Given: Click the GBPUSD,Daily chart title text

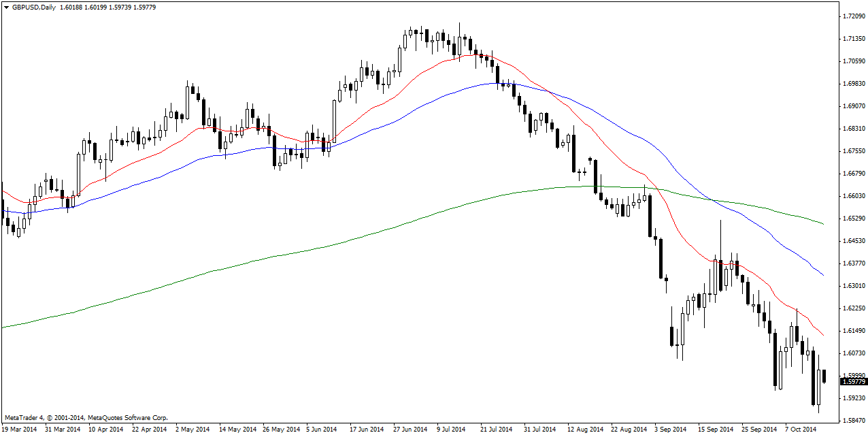Looking at the screenshot, I should [34, 7].
